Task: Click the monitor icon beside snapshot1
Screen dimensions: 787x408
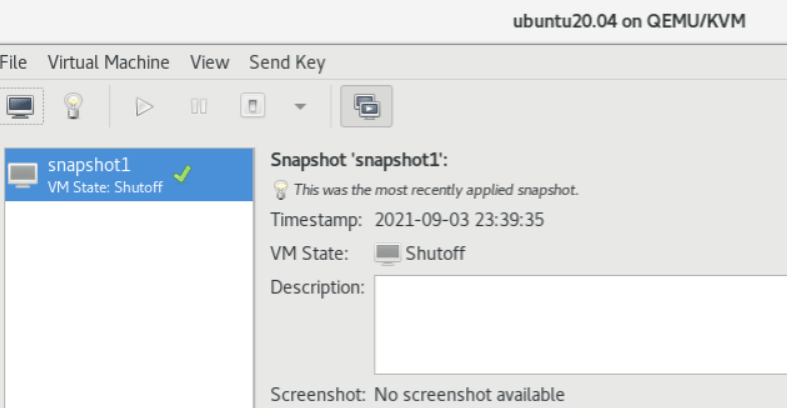Action: (24, 176)
